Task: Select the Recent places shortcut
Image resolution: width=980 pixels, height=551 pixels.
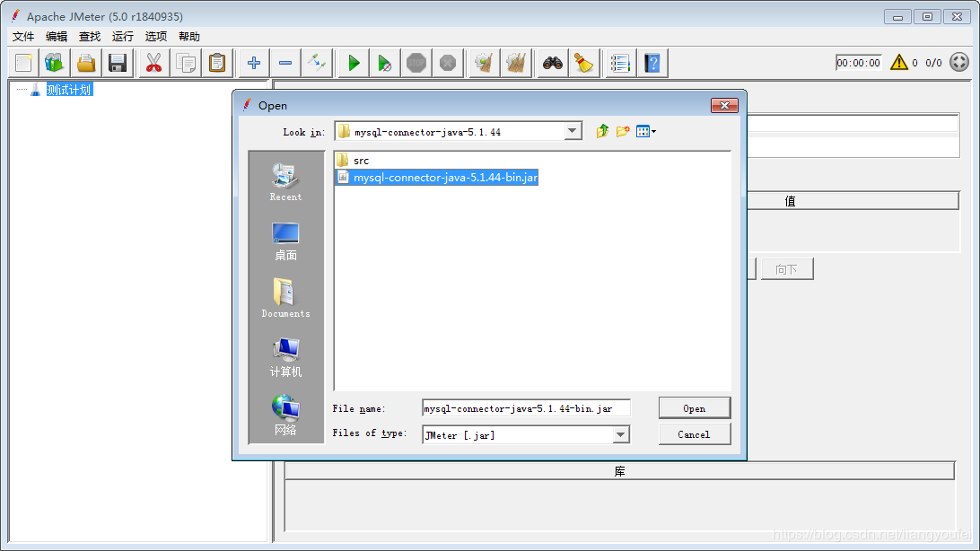Action: pos(285,182)
